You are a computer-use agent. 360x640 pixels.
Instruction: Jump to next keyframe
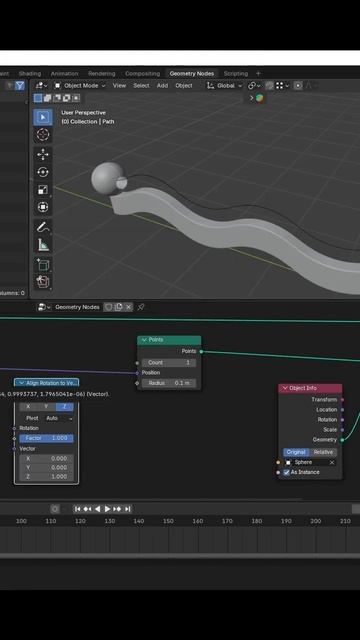tap(117, 509)
